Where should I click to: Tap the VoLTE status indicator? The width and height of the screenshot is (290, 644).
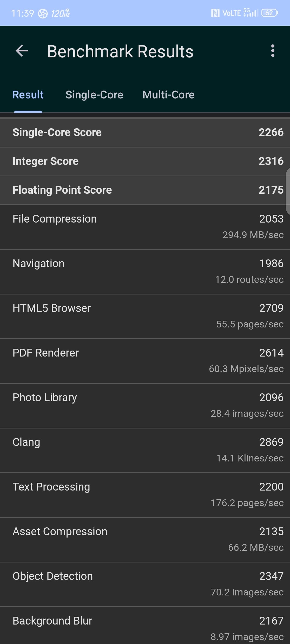coord(232,13)
